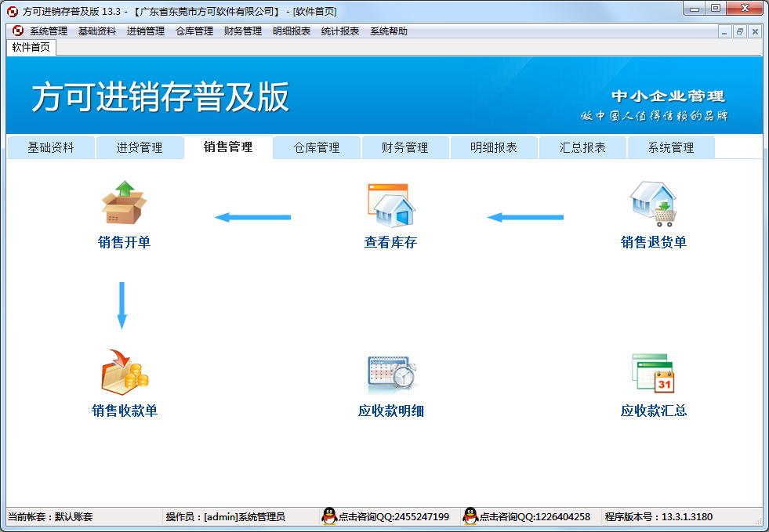Open the 查看库存 warehouse icon
This screenshot has width=769, height=532.
tap(391, 205)
